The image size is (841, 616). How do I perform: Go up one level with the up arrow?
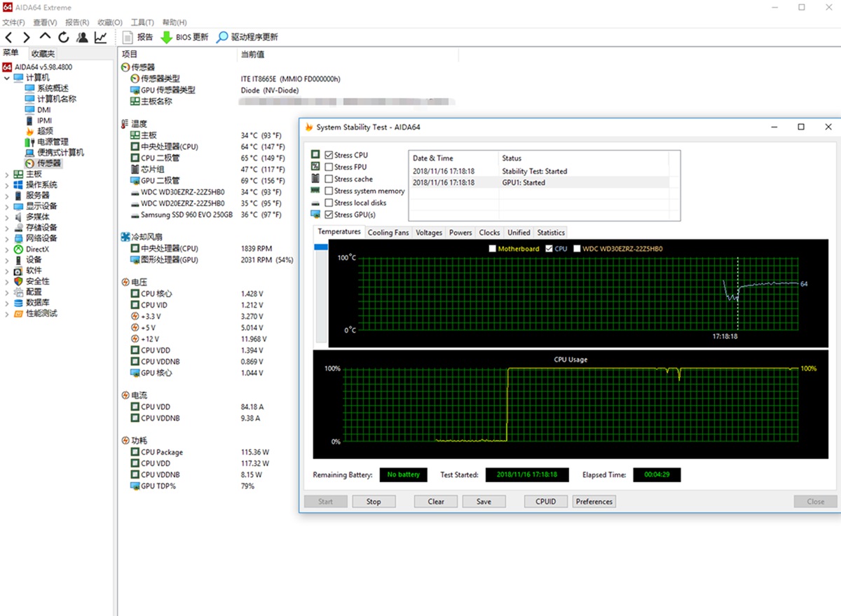(46, 36)
